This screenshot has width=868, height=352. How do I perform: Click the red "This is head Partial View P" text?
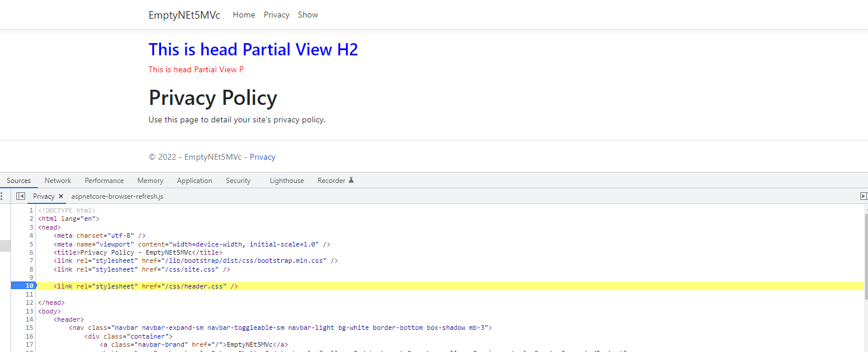point(196,69)
